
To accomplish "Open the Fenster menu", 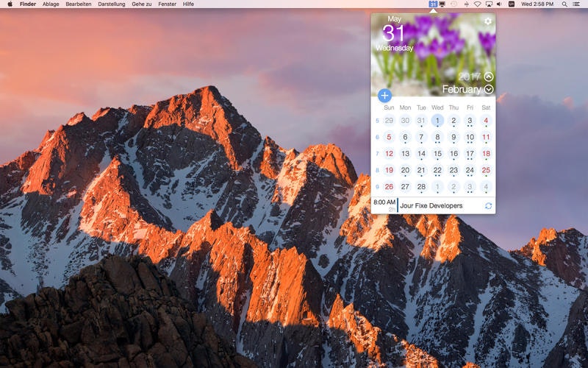I will click(x=168, y=4).
